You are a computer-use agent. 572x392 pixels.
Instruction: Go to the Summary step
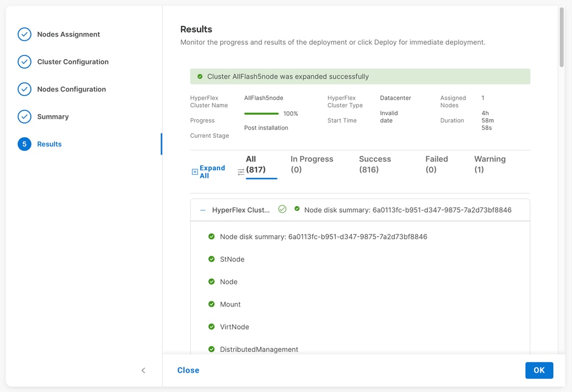[53, 117]
